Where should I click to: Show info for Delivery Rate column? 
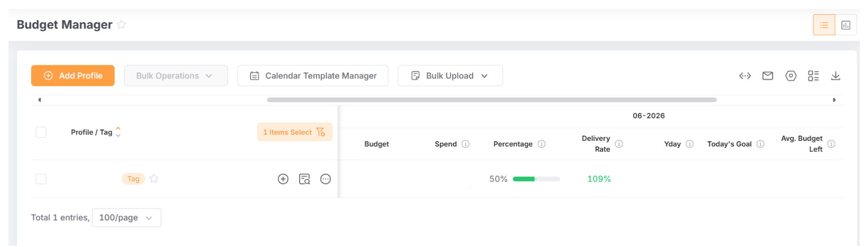619,144
